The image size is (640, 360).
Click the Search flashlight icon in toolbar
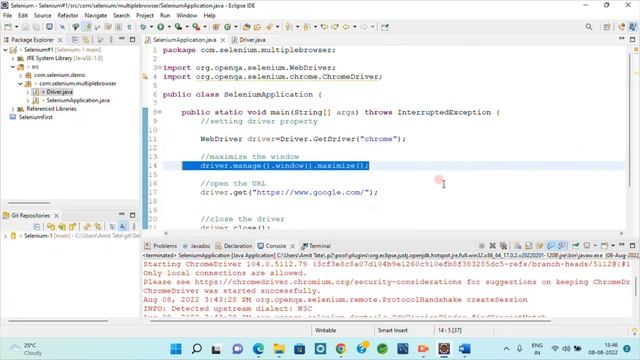point(269,27)
